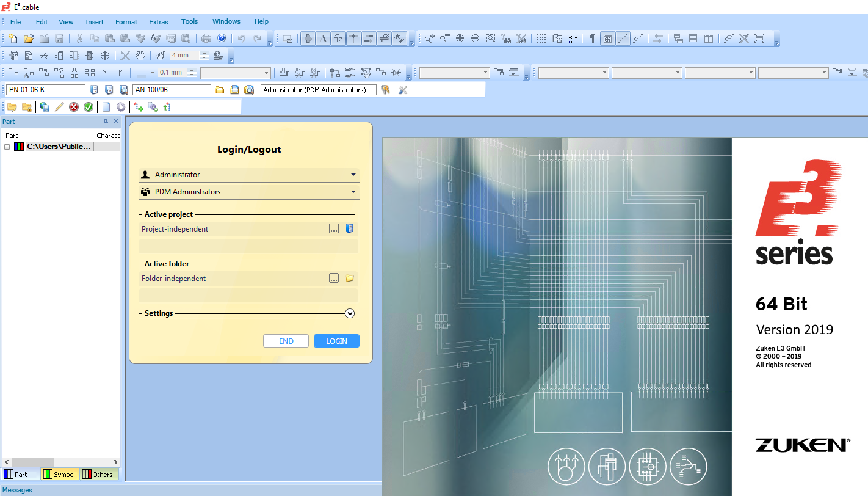Click the LOGIN button
868x496 pixels.
pos(336,341)
